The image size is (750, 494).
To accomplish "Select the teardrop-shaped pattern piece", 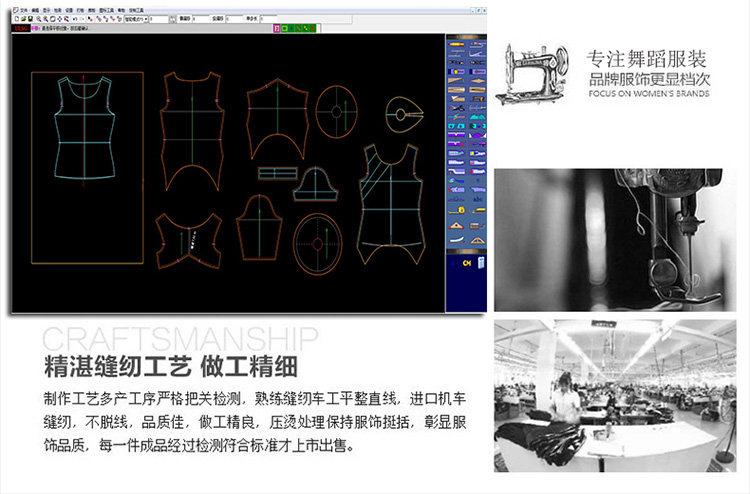I will 405,114.
